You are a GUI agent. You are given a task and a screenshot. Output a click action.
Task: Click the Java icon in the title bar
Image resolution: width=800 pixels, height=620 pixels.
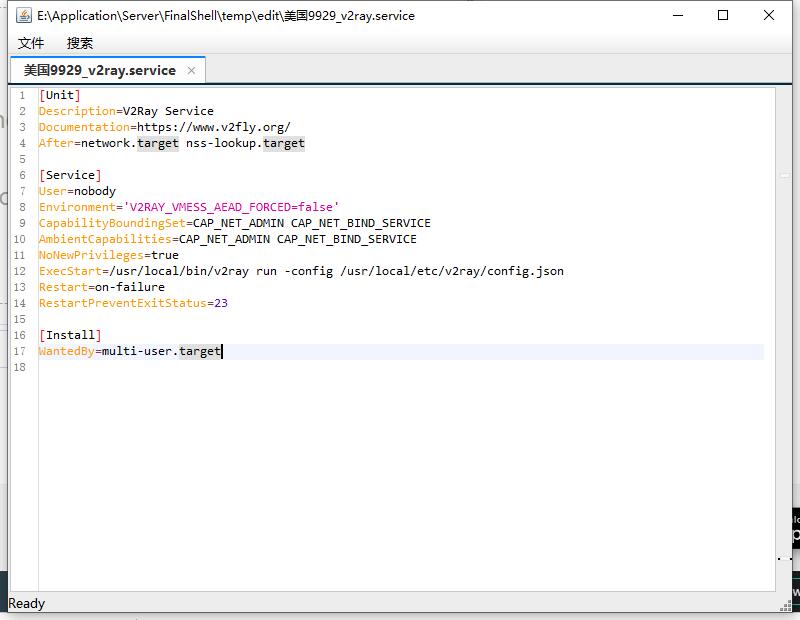tap(23, 15)
